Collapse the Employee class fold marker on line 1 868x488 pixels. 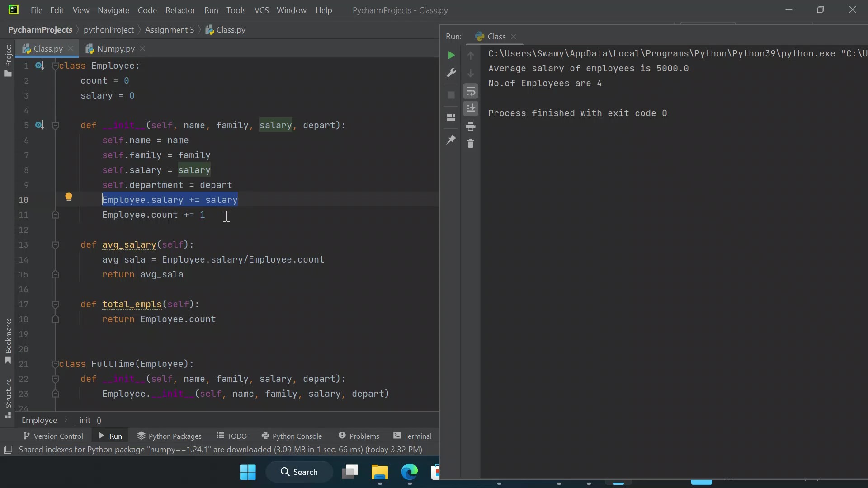click(55, 66)
